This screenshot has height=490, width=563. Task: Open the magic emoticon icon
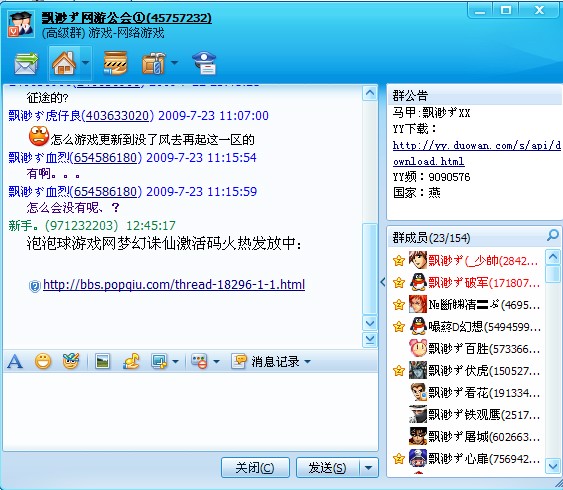point(71,361)
